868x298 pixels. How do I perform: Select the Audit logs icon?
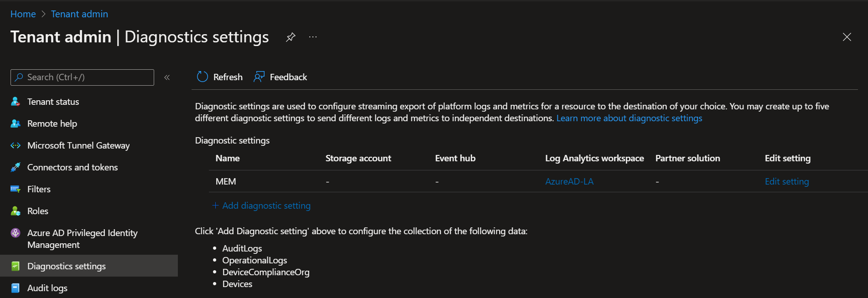pos(16,288)
